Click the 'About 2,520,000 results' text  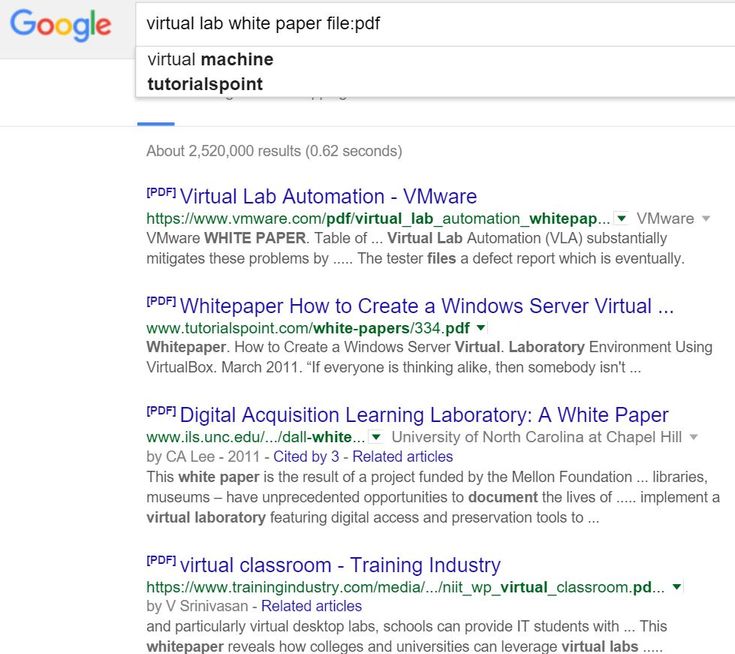point(274,151)
